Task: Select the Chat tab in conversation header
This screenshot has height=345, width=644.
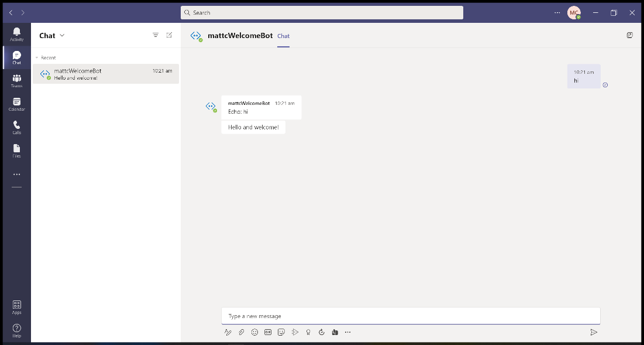Action: (283, 36)
